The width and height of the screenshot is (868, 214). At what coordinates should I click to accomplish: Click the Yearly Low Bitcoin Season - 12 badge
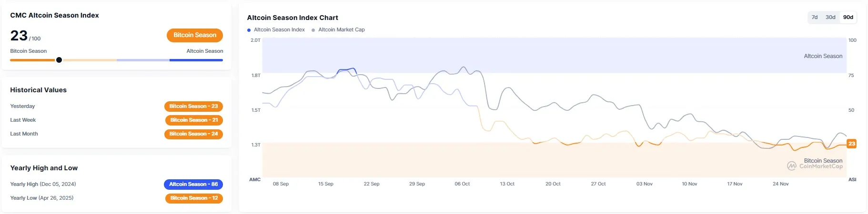(x=194, y=198)
